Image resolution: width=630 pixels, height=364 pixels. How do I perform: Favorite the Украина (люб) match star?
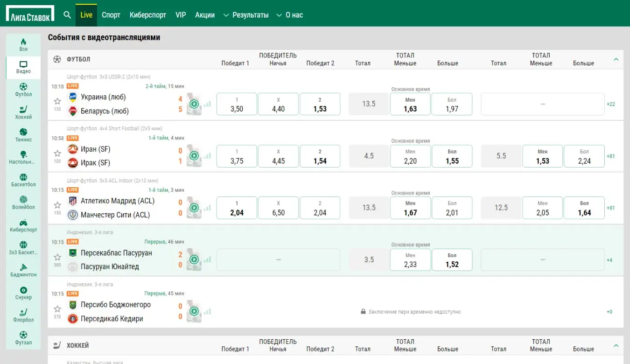coord(57,101)
